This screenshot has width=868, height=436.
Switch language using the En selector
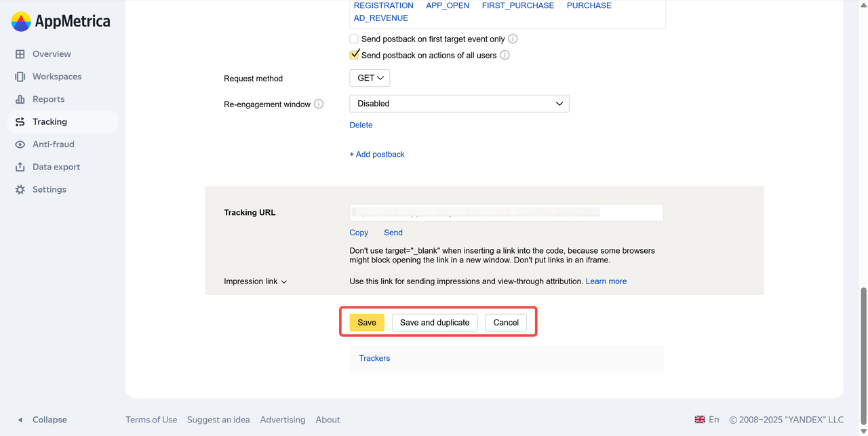tap(707, 420)
